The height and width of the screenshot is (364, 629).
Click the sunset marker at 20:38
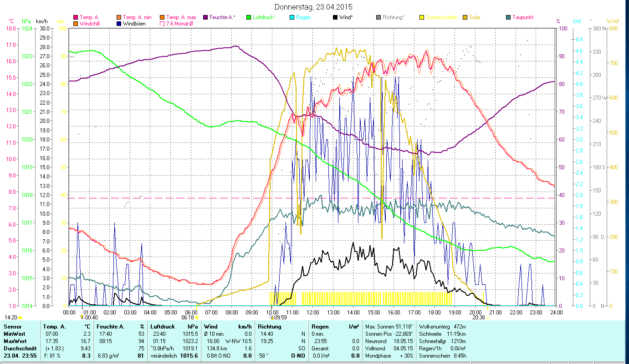(487, 318)
